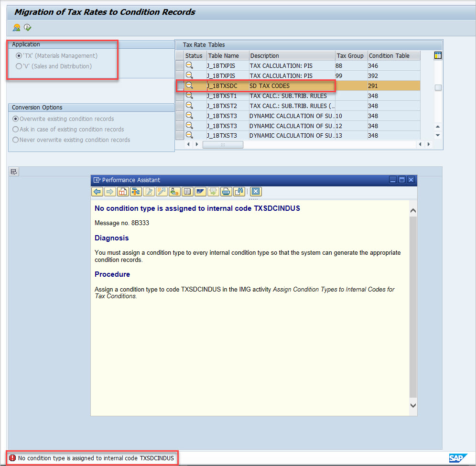476x466 pixels.
Task: Click the pencil-on-paper icon in Performance Assistant
Action: [x=149, y=192]
